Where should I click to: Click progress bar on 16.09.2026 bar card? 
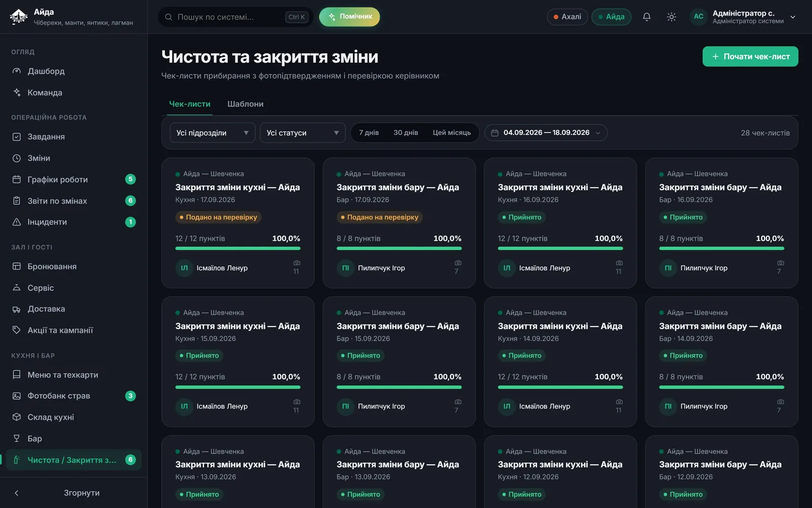(x=722, y=248)
